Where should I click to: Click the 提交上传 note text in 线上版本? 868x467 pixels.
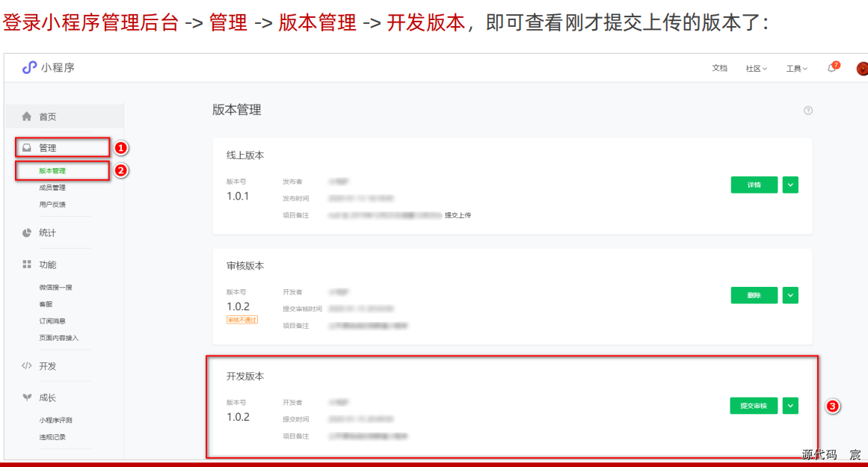point(458,215)
